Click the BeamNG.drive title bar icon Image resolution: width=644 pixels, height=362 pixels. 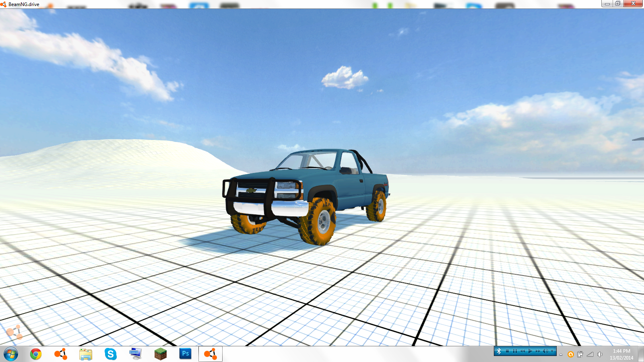pos(4,4)
